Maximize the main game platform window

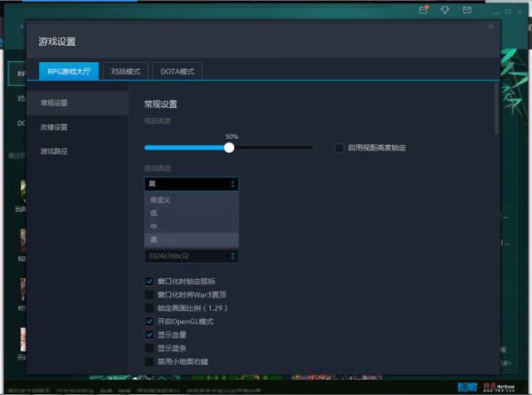pos(509,11)
